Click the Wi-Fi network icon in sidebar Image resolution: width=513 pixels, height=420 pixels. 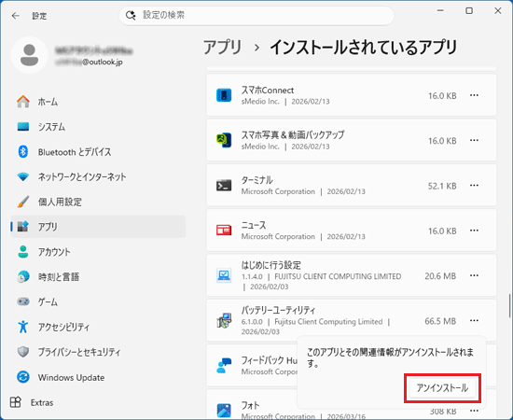[x=23, y=176]
